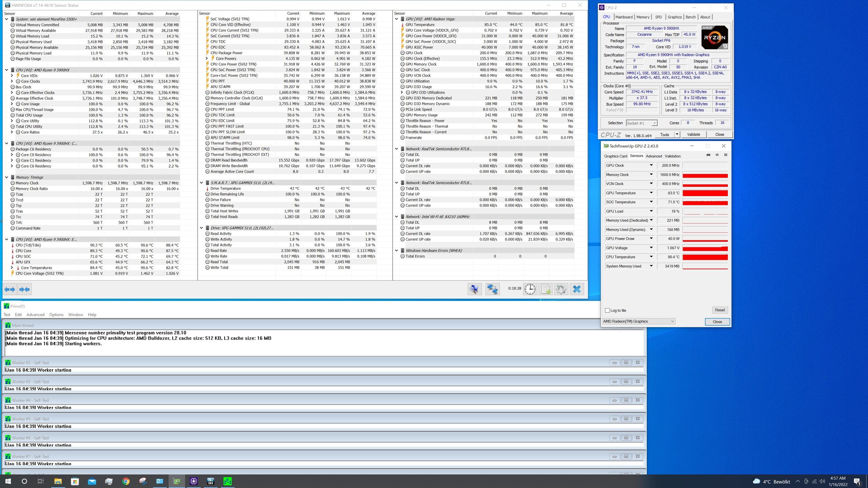Viewport: 868px width, 488px height.
Task: Open Mail app from taskbar
Action: 92,481
